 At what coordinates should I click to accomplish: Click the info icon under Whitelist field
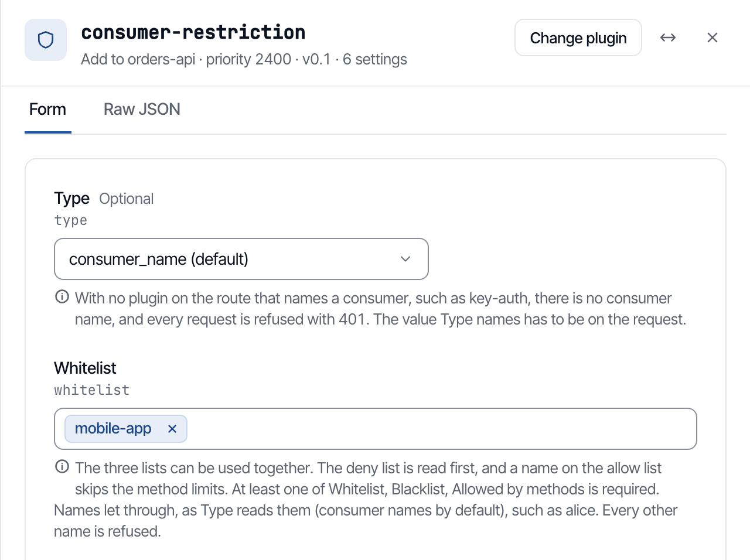tap(62, 467)
